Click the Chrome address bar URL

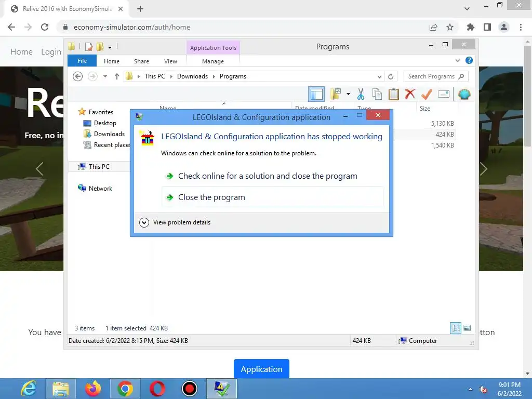(x=131, y=27)
